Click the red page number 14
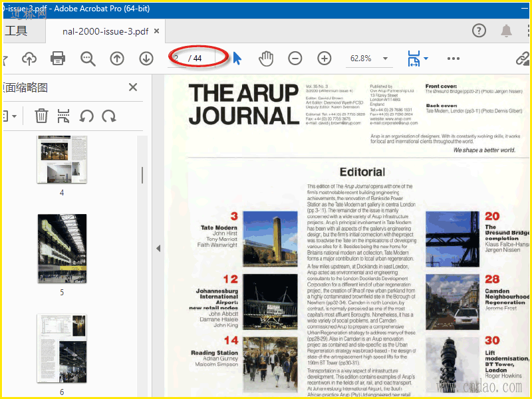 [x=231, y=340]
